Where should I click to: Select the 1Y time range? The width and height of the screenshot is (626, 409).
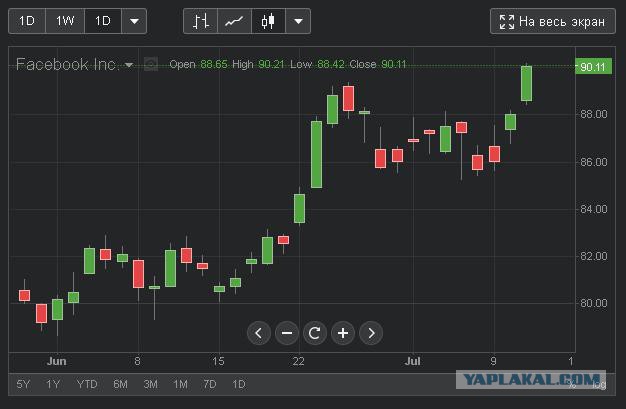click(x=53, y=384)
